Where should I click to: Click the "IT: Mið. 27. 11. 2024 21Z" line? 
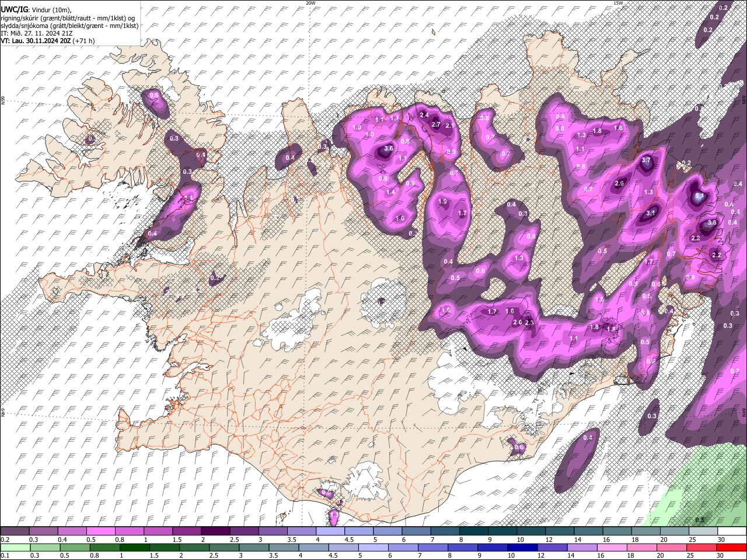(37, 33)
